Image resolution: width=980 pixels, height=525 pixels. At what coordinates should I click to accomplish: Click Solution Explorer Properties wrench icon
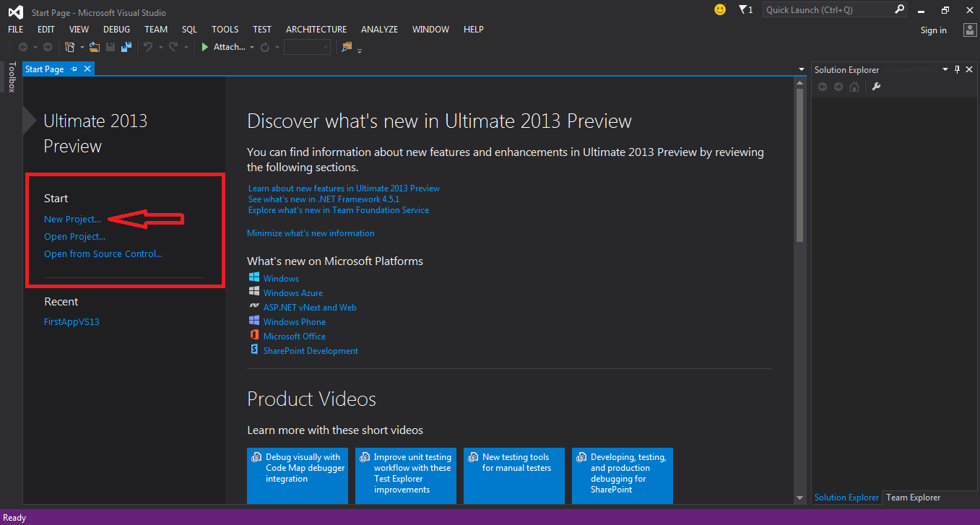pyautogui.click(x=877, y=87)
